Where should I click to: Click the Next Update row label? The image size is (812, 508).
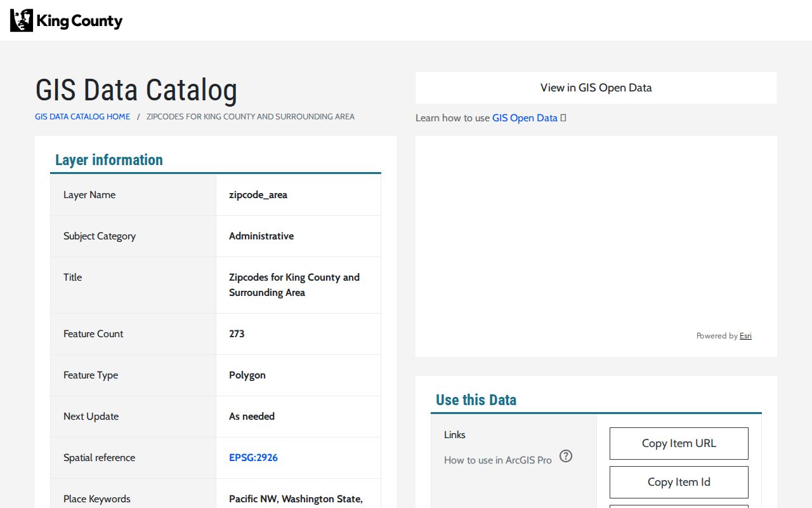[x=91, y=417]
